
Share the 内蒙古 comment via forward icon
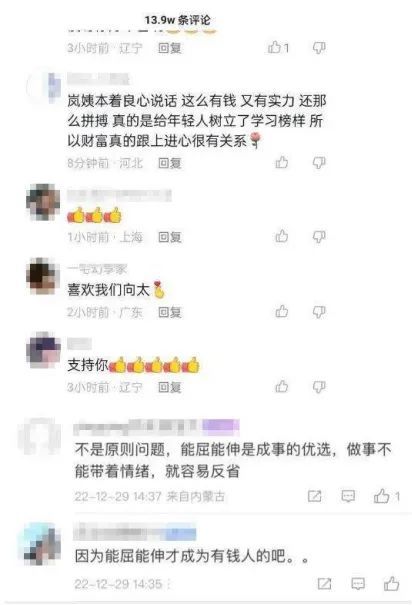coord(314,496)
